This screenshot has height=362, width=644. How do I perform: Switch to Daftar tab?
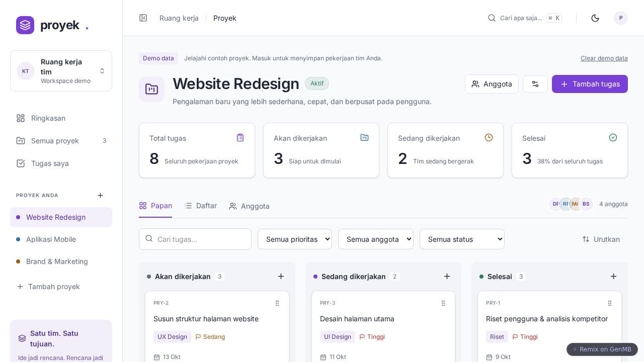200,206
